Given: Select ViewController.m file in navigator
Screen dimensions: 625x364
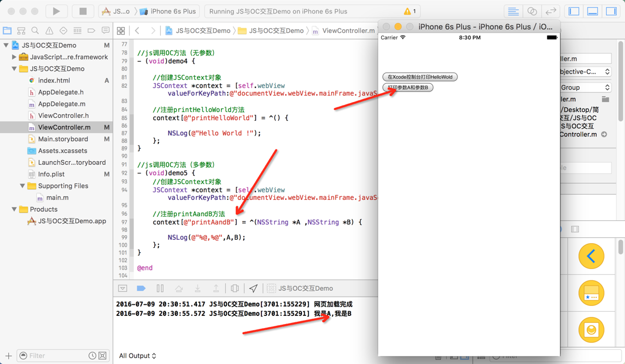Looking at the screenshot, I should coord(64,127).
